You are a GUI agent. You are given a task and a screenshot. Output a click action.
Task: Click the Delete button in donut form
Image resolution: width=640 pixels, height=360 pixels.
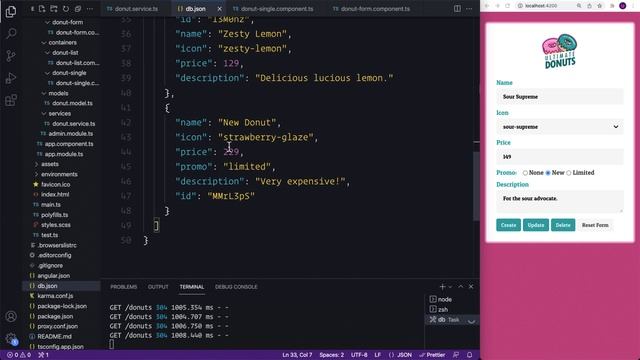[563, 225]
